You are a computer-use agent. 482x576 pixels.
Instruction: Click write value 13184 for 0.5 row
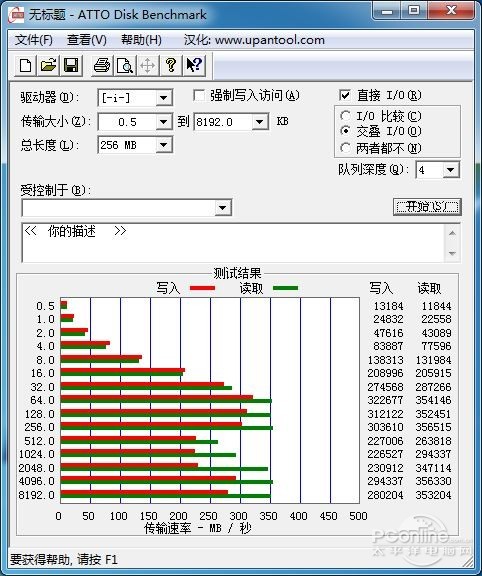click(388, 306)
